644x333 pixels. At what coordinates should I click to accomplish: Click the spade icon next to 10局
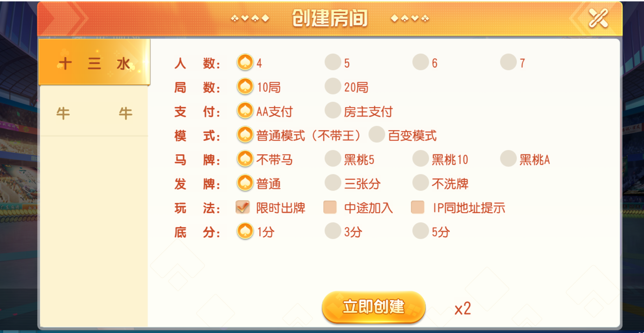245,86
